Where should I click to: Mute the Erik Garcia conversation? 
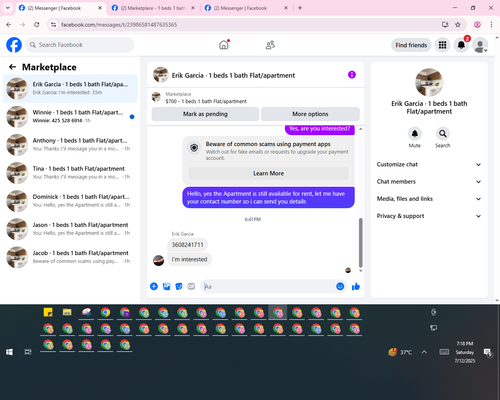click(x=415, y=134)
